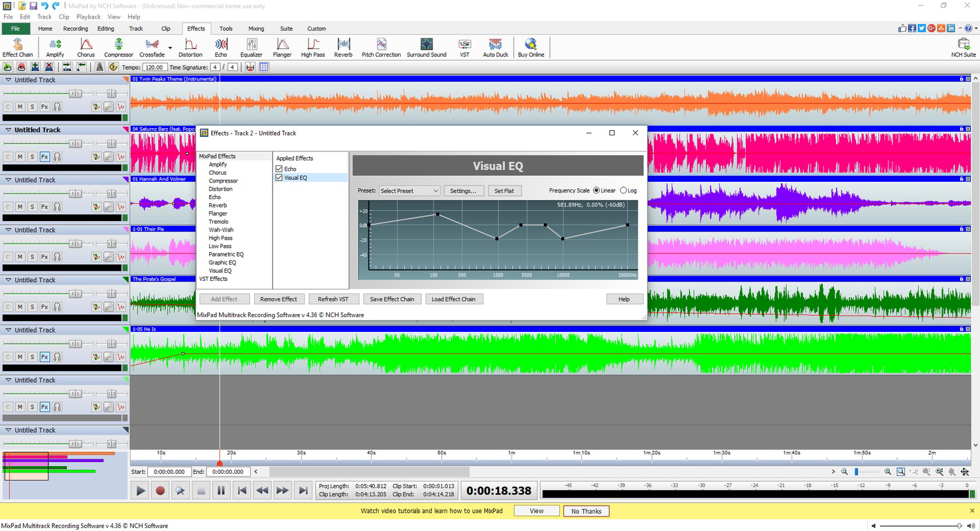Open the Reverb ribbon effect
980x531 pixels.
pyautogui.click(x=343, y=47)
